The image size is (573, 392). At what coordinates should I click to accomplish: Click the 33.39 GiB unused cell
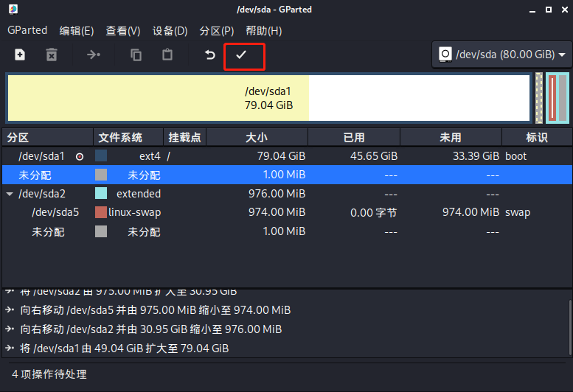tap(476, 156)
